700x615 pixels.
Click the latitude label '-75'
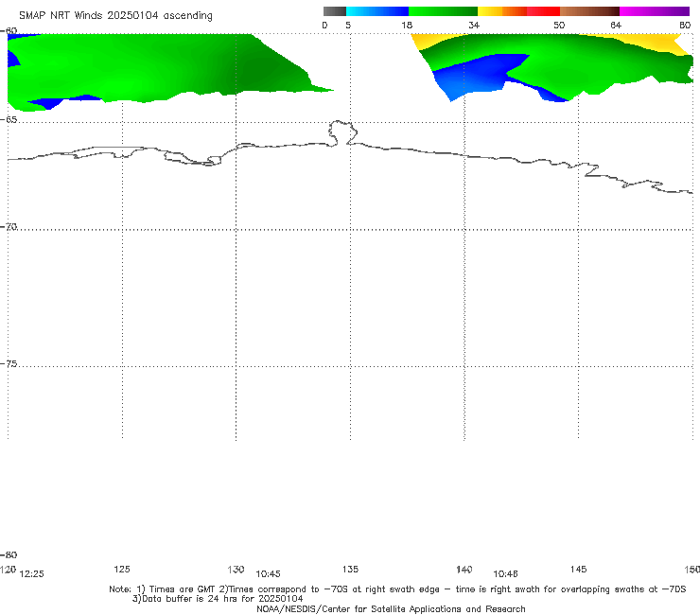pyautogui.click(x=9, y=363)
